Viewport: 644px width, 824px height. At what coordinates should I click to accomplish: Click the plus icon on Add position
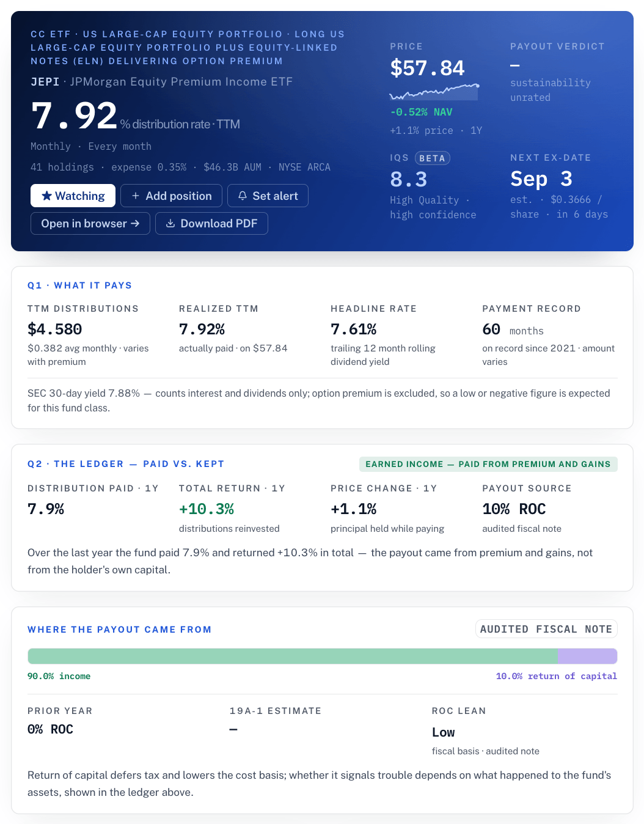click(x=136, y=196)
